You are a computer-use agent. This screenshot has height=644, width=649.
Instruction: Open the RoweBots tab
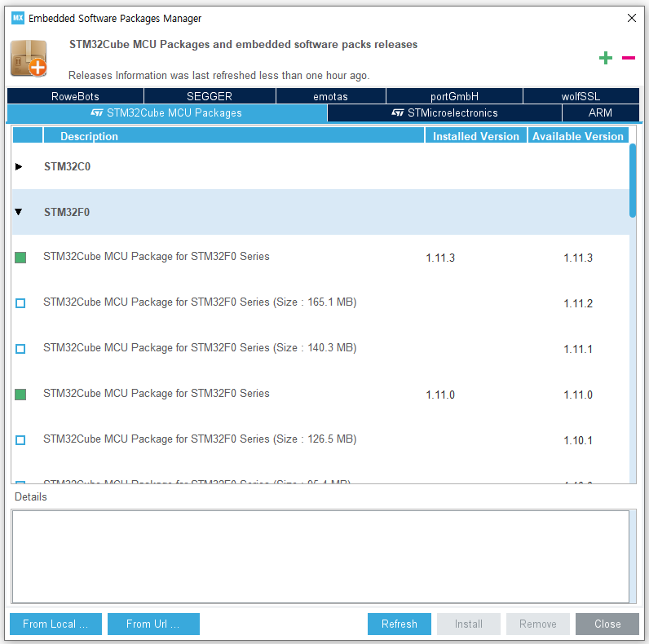75,96
